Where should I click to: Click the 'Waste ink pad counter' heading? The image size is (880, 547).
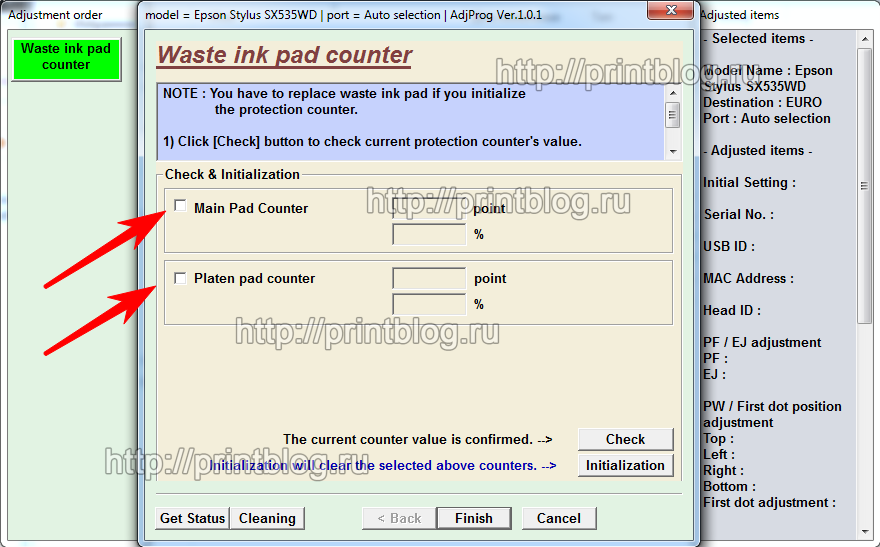(284, 55)
